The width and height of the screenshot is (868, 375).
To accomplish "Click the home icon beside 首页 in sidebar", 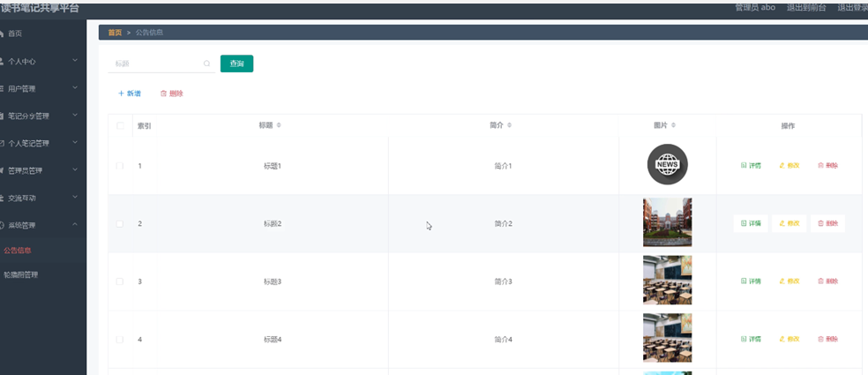I will pyautogui.click(x=2, y=34).
